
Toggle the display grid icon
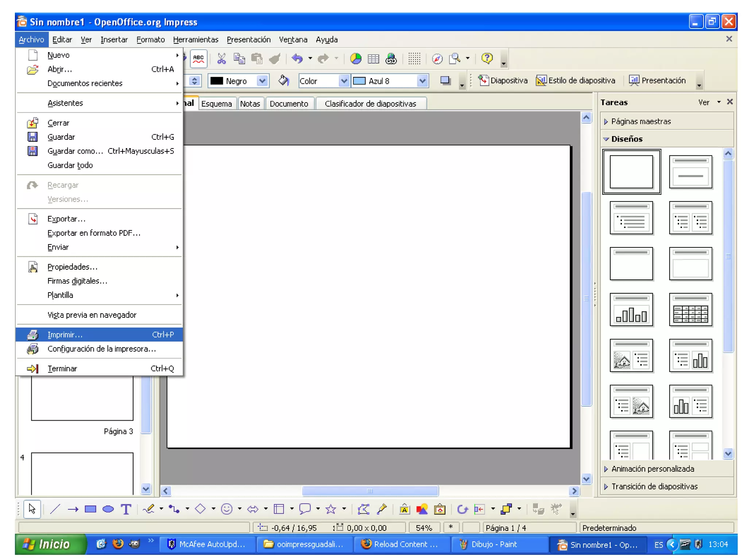coord(414,59)
